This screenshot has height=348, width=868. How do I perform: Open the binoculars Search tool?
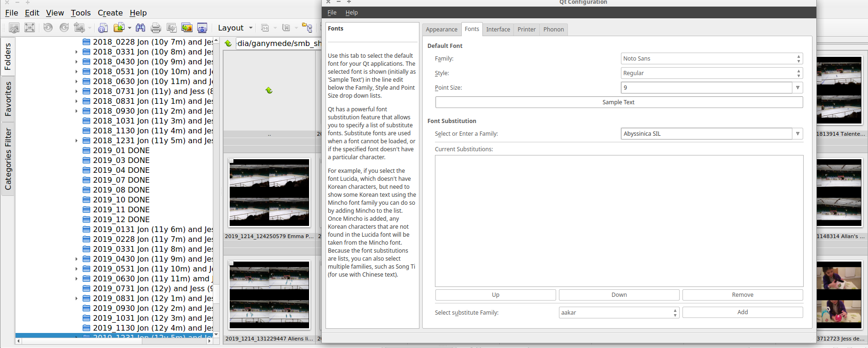click(x=140, y=28)
